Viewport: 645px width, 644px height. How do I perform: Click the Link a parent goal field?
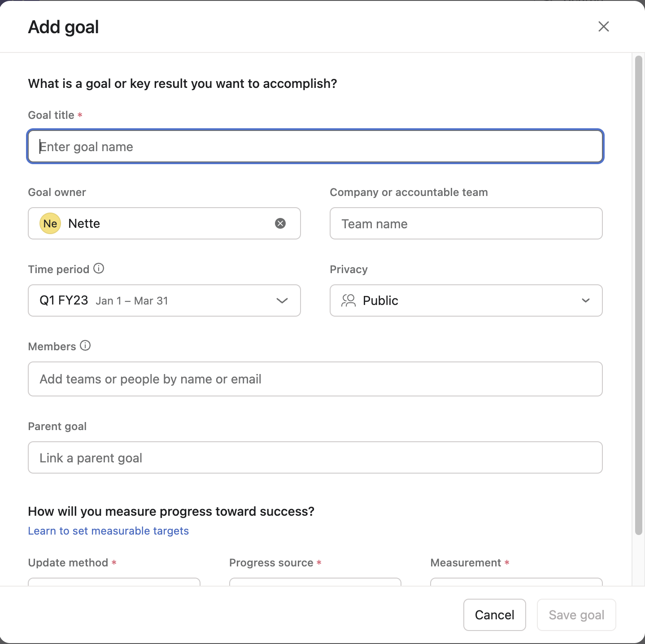coord(315,458)
